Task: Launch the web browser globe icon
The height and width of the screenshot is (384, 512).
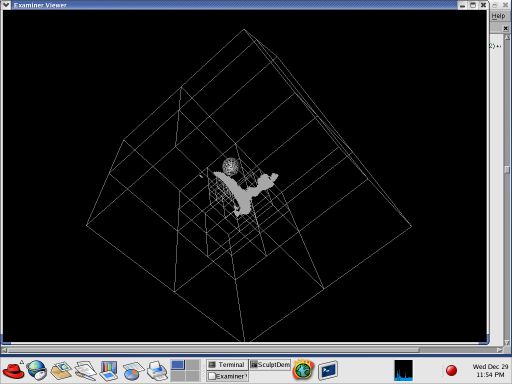Action: pyautogui.click(x=37, y=370)
